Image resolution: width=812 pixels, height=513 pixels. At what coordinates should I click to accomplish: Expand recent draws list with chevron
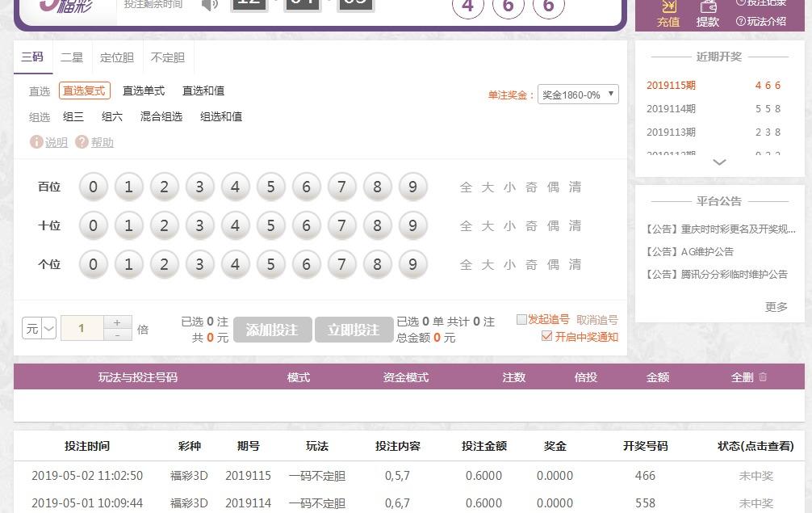(x=719, y=162)
